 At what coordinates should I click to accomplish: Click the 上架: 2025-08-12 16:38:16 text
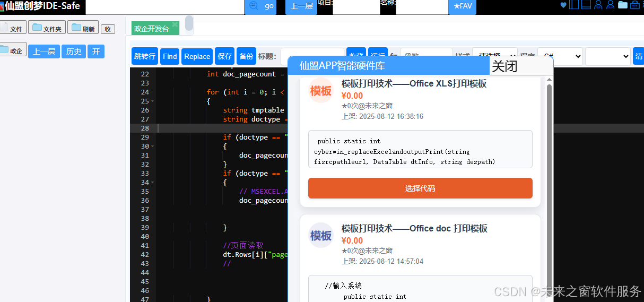click(382, 116)
